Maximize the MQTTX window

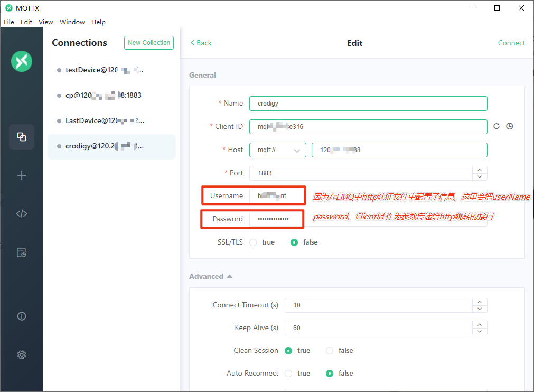pyautogui.click(x=497, y=8)
